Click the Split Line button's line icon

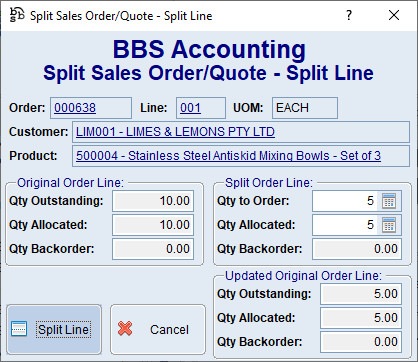click(x=19, y=329)
